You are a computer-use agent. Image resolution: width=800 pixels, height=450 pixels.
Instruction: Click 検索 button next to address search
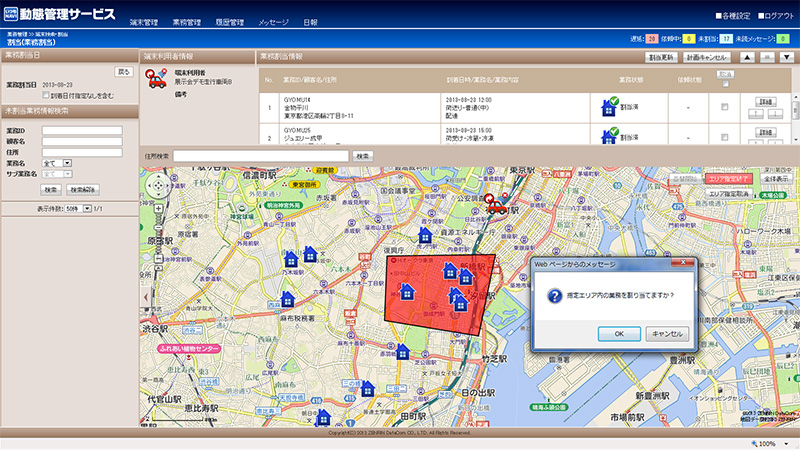[x=363, y=156]
